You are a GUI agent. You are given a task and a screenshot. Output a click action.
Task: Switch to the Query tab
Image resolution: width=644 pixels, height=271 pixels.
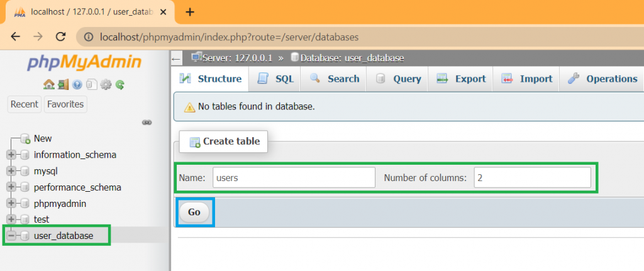tap(398, 79)
